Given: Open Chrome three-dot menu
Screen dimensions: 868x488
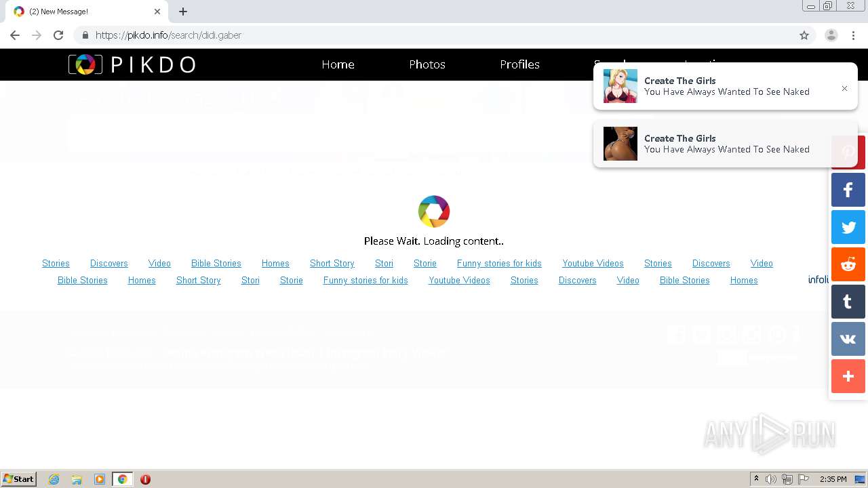Looking at the screenshot, I should point(854,35).
